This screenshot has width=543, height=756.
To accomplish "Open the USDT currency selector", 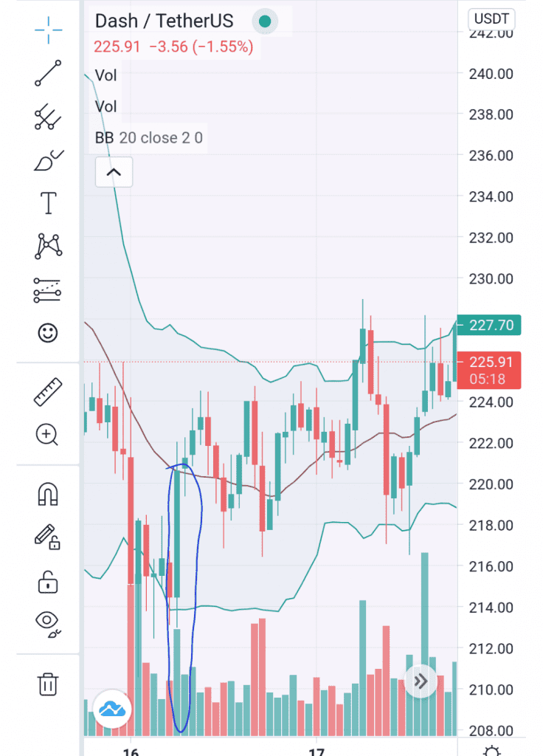I will coord(492,20).
